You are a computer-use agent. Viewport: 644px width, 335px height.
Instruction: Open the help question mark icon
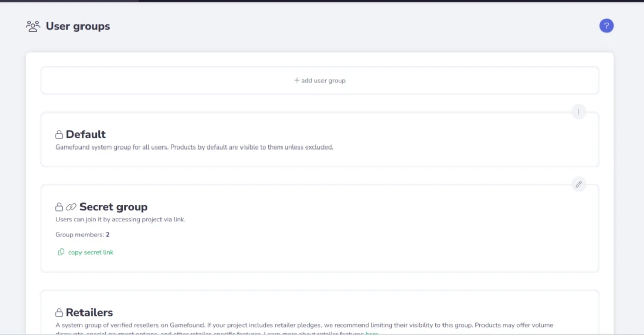click(x=607, y=26)
